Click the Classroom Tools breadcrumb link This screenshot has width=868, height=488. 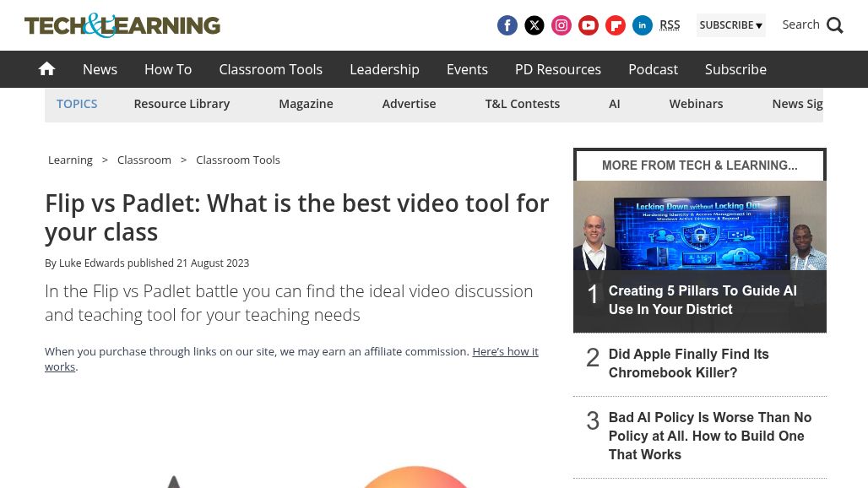[238, 160]
